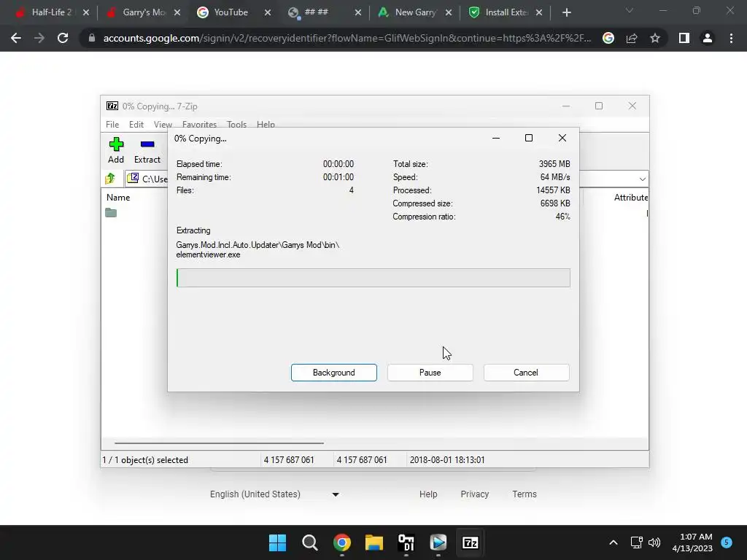Screen dimensions: 747x560
Task: Minimize the Copying dialog
Action: pyautogui.click(x=496, y=138)
